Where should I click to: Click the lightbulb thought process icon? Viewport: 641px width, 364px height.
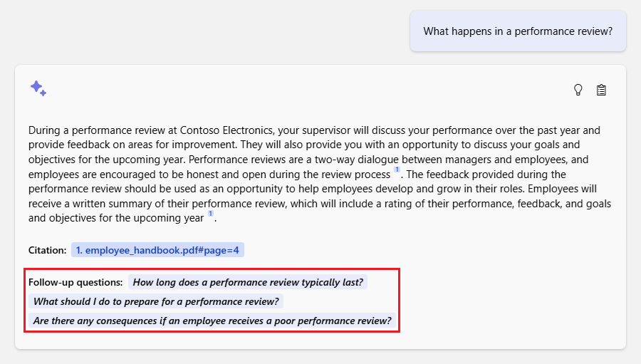578,90
